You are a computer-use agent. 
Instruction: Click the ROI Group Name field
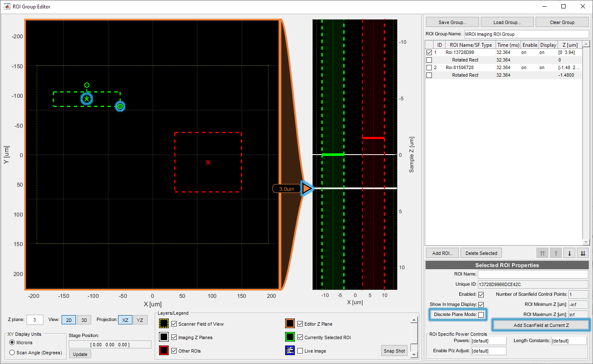click(x=526, y=34)
